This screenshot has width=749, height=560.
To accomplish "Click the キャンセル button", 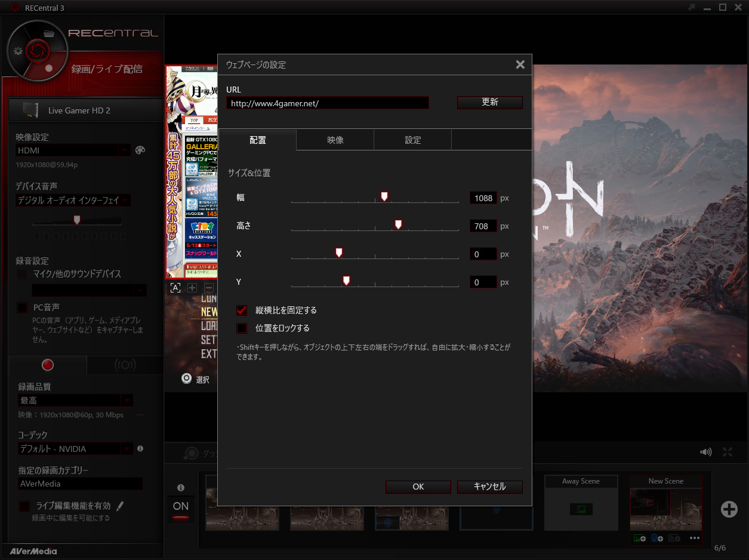I will [x=490, y=487].
